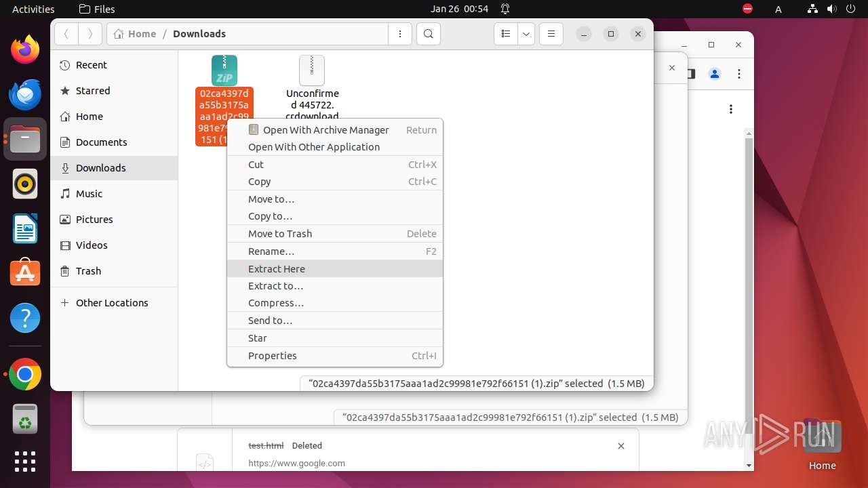Screen dimensions: 868x488
Task: Select the Unconfirmed 445722.crdownload file
Action: click(312, 87)
